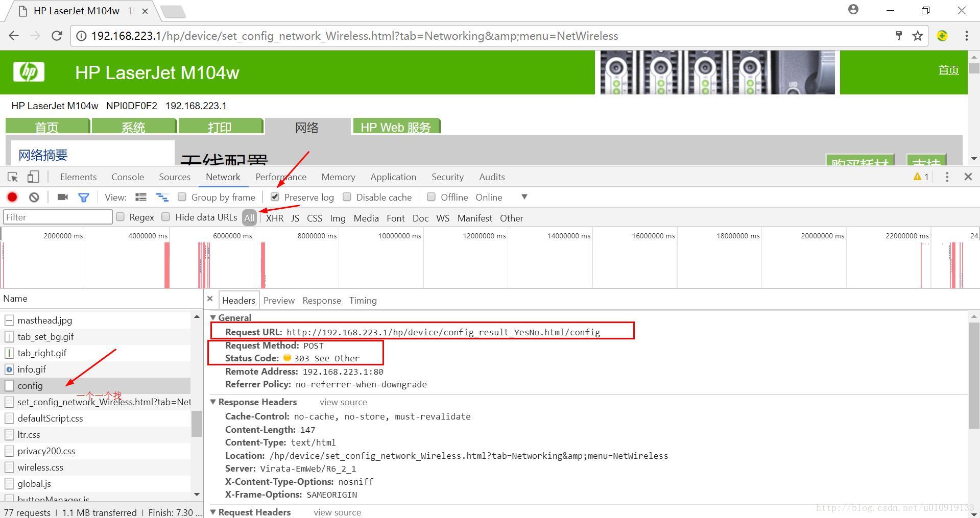Toggle the filter funnel icon

point(84,198)
